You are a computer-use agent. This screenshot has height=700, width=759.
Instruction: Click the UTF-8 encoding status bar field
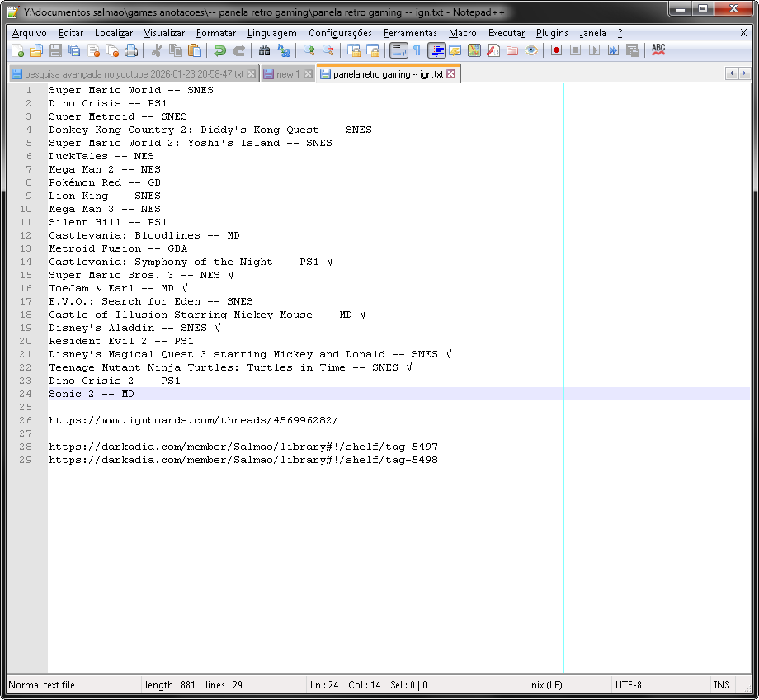(659, 685)
